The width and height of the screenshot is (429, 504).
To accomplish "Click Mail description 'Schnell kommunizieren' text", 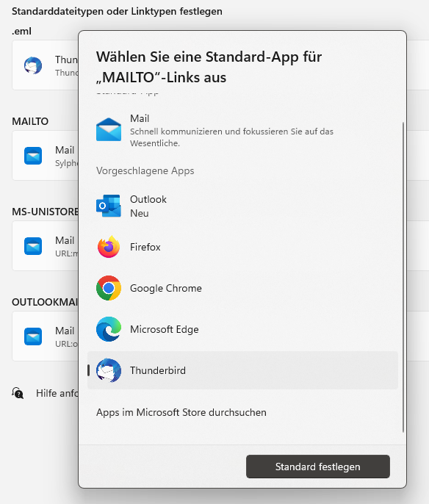I will [231, 137].
